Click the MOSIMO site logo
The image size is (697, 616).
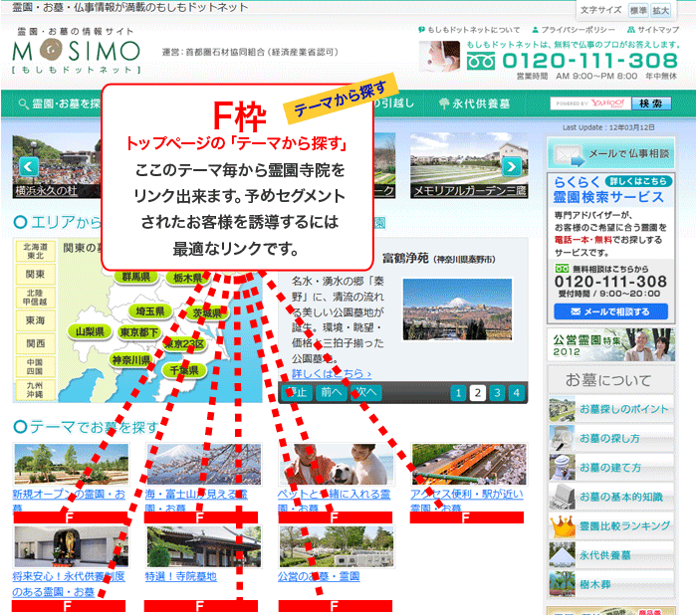[77, 51]
